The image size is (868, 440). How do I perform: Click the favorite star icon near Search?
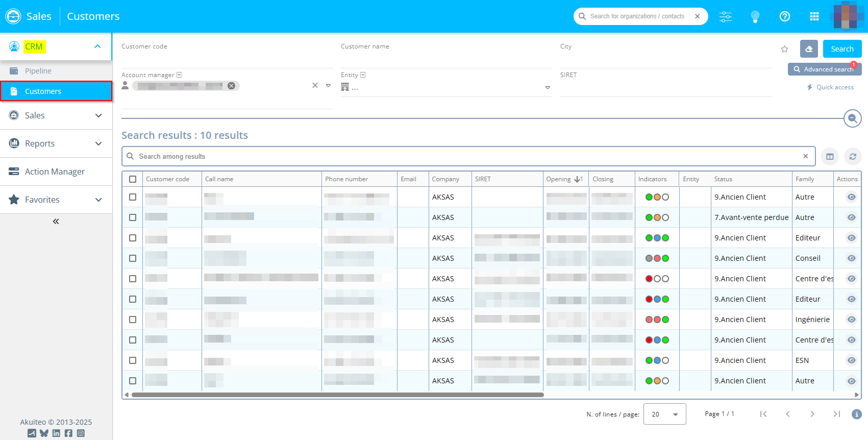tap(784, 49)
